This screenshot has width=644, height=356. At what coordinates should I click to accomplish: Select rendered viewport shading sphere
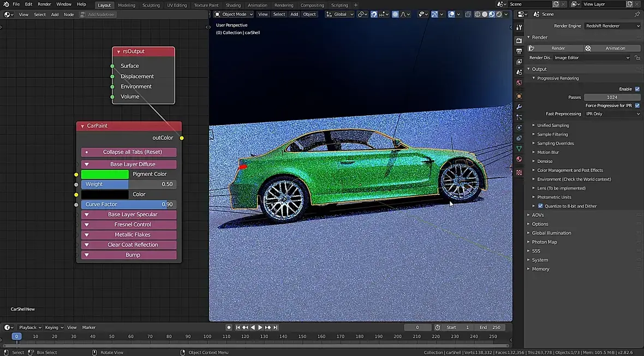pyautogui.click(x=499, y=14)
